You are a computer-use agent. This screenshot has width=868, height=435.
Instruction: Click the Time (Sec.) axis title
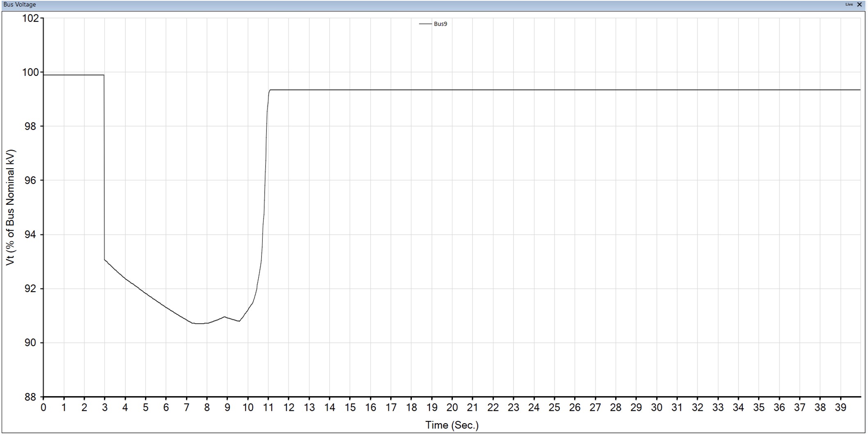coord(452,425)
